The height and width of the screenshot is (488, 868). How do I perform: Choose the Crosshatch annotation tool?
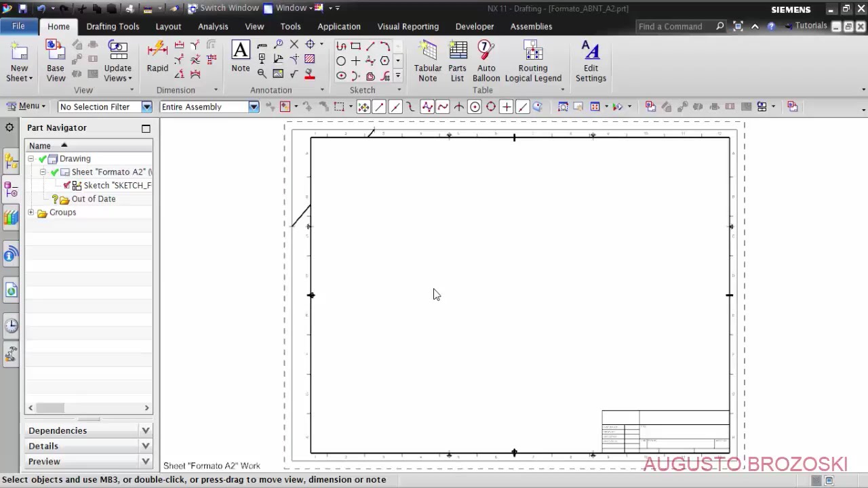click(x=309, y=60)
